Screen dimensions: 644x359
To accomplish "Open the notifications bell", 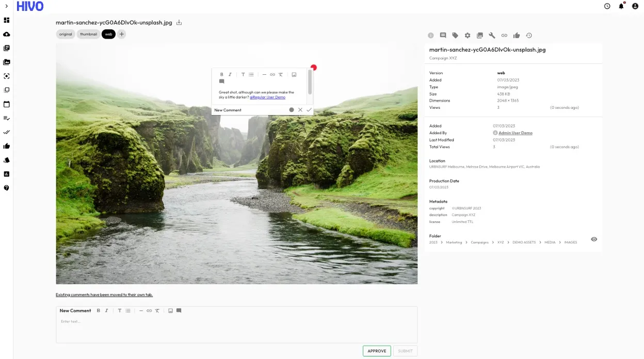I will point(621,6).
